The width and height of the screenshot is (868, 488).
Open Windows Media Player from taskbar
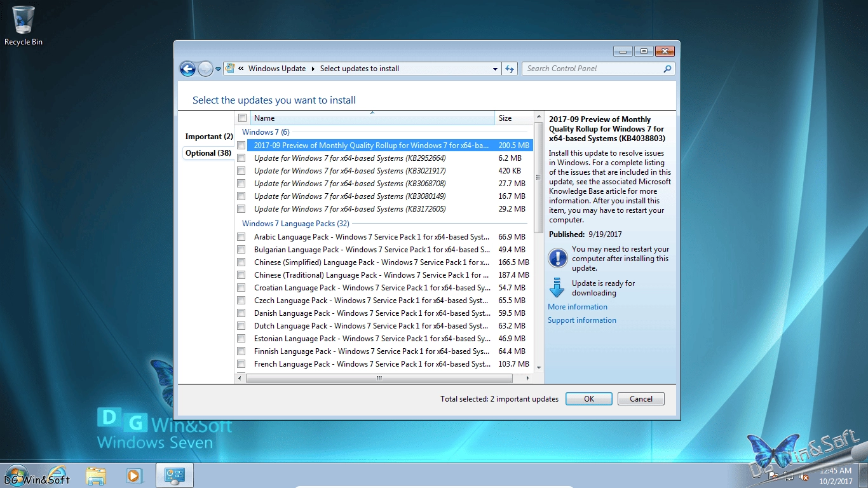click(133, 475)
